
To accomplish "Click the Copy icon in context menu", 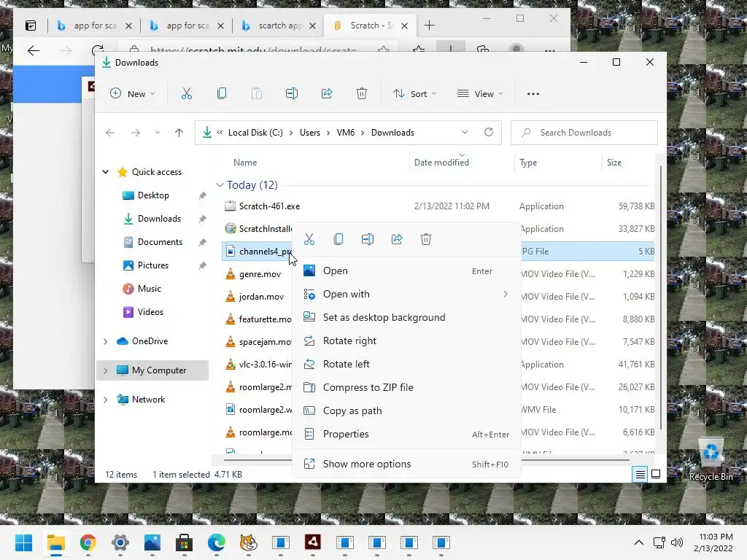I will pyautogui.click(x=338, y=239).
